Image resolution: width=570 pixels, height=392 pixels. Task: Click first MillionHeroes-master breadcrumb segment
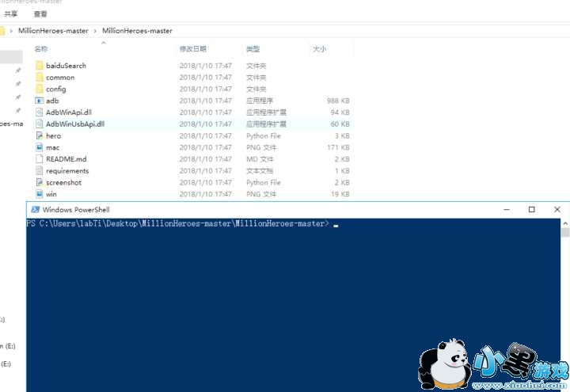coord(53,31)
